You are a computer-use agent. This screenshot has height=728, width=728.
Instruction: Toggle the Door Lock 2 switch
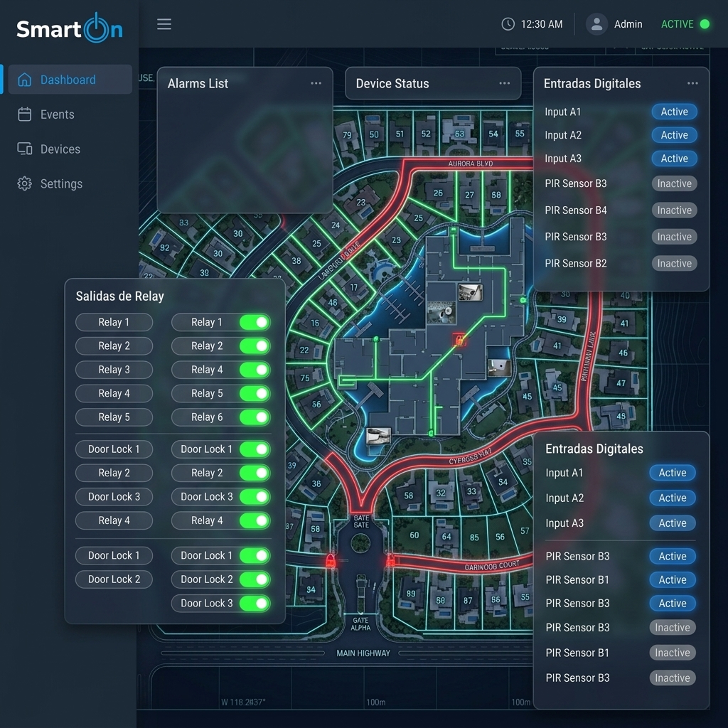click(x=255, y=579)
